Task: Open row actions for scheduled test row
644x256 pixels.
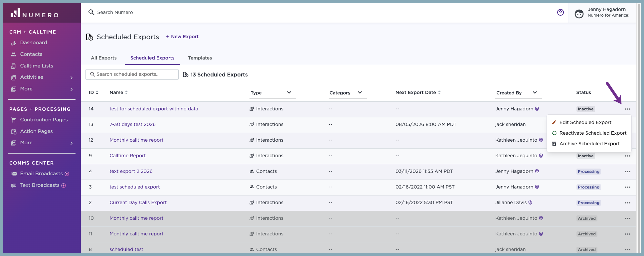Action: point(628,250)
